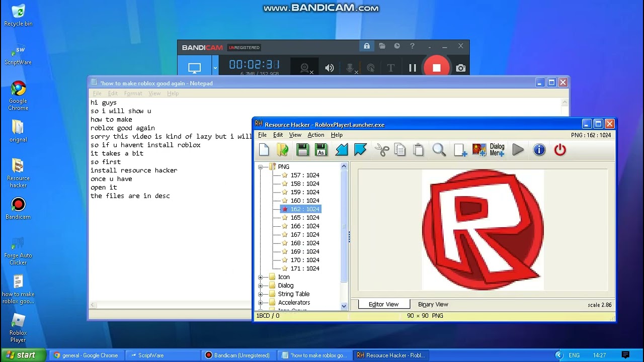Click the Bandicam help question mark
Screen dimensions: 644x362
coord(412,46)
